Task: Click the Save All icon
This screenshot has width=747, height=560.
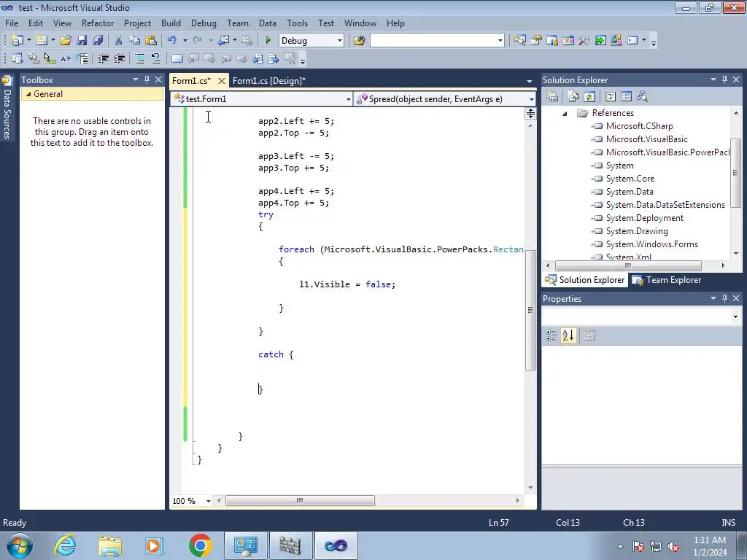Action: point(98,41)
